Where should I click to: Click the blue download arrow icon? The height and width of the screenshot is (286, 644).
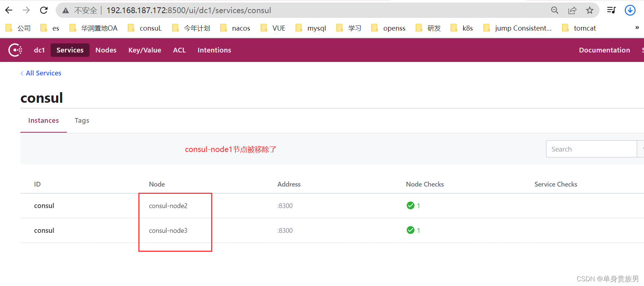tap(630, 10)
